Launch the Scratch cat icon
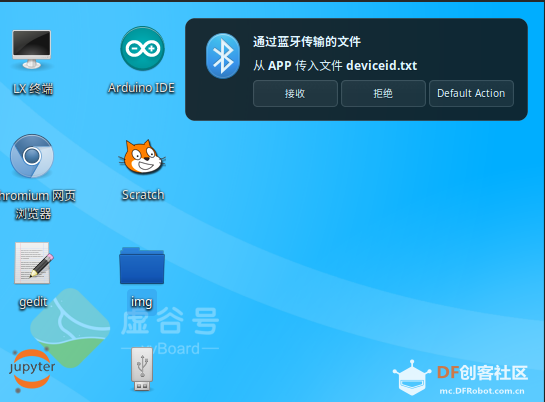 coord(142,157)
